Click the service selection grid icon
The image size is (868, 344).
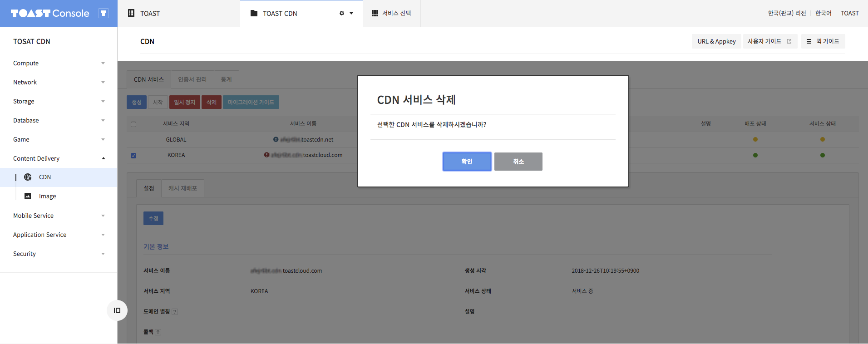tap(375, 13)
